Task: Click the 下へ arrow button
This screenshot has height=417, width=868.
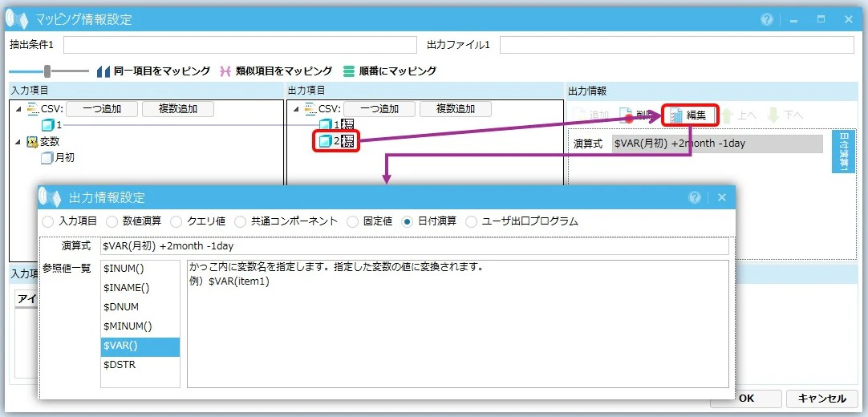Action: coord(785,115)
